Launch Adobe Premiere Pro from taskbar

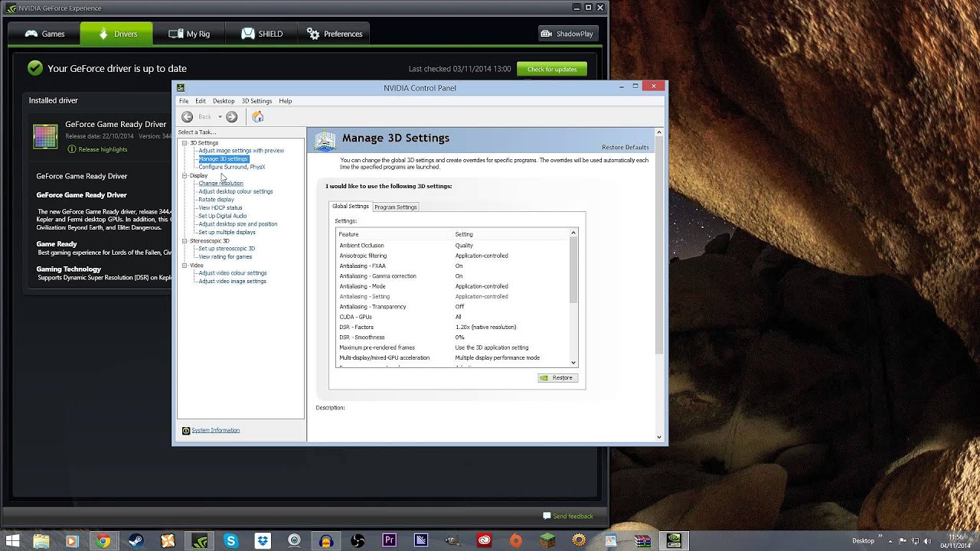coord(389,541)
